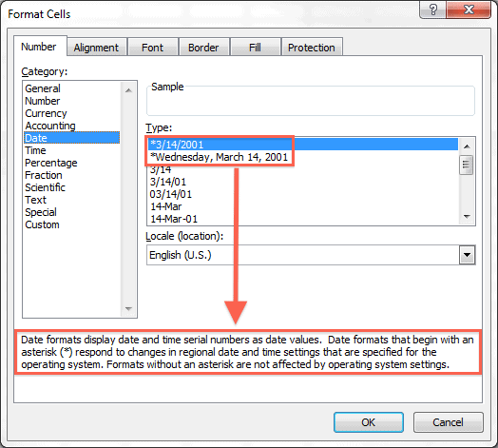The height and width of the screenshot is (448, 498).
Task: Select date type *3/14/2001
Action: click(302, 145)
